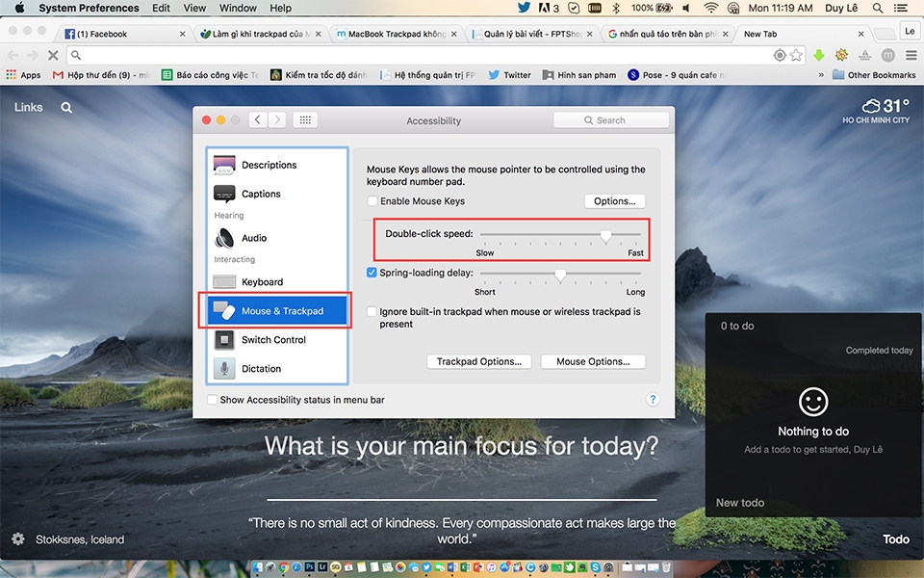Open Links on the Momentum page
Viewport: 924px width, 578px height.
(28, 107)
